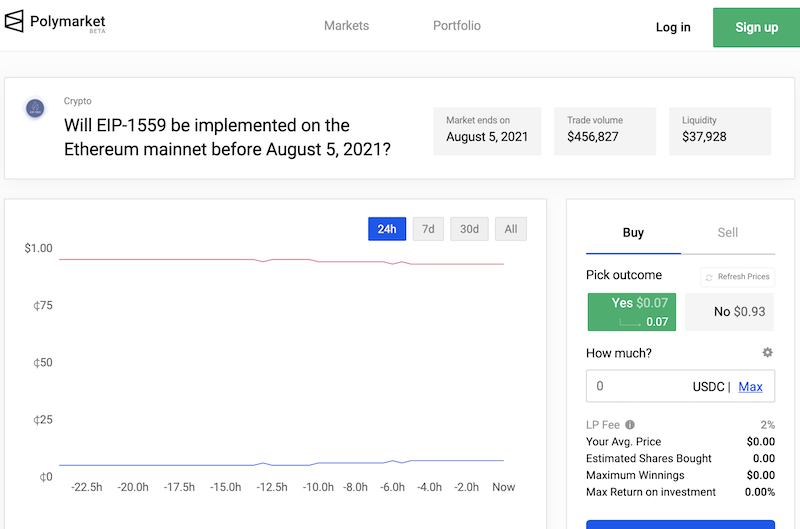Click the green Sign up button
The height and width of the screenshot is (529, 800).
756,28
